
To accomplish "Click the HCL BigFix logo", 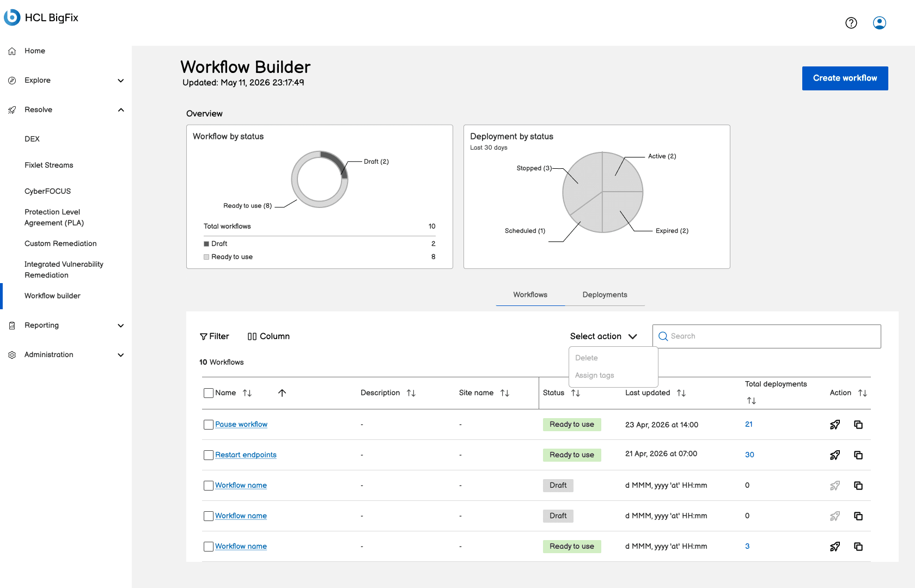I will point(41,17).
